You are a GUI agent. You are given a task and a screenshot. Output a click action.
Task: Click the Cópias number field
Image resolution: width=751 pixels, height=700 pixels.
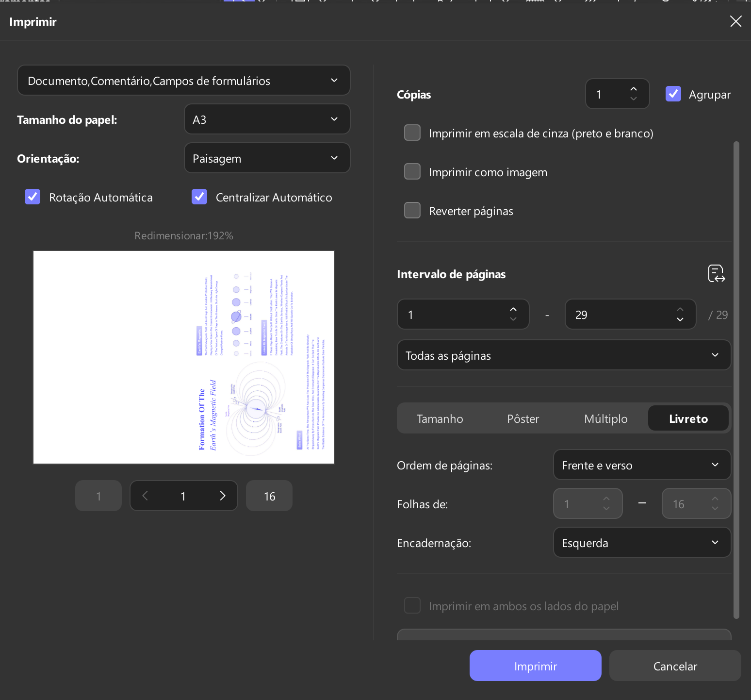(618, 94)
